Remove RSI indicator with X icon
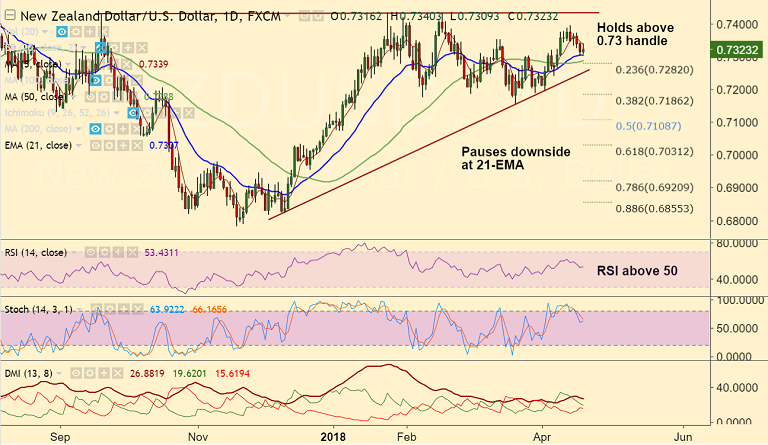 tap(132, 253)
